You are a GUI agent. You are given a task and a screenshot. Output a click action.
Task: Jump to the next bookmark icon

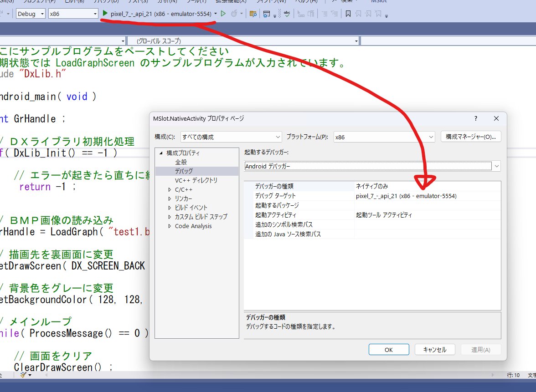coord(367,14)
